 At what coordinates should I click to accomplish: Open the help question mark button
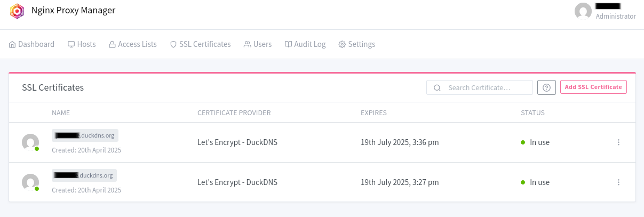tap(546, 87)
